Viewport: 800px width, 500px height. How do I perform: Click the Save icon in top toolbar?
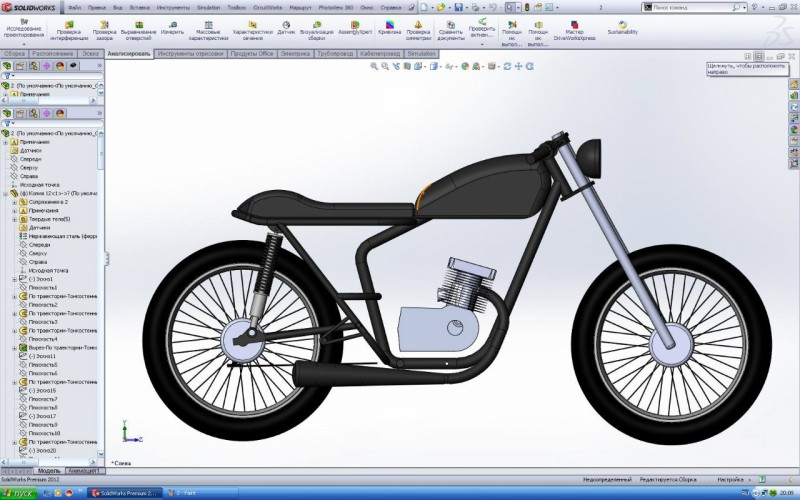pos(458,8)
